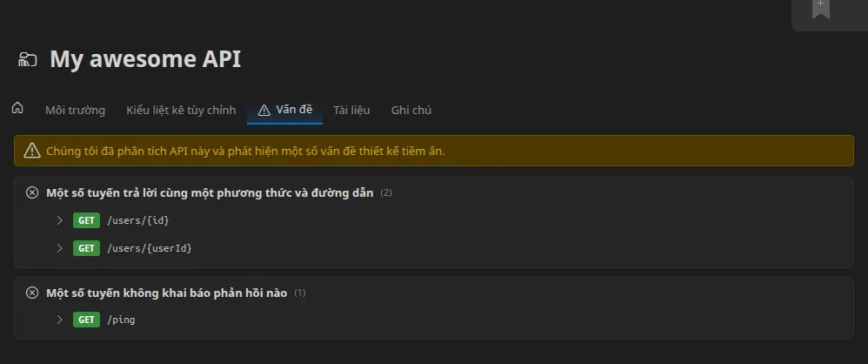Click the bookmark icon at the top right
Viewport: 868px width, 364px height.
coord(821,9)
